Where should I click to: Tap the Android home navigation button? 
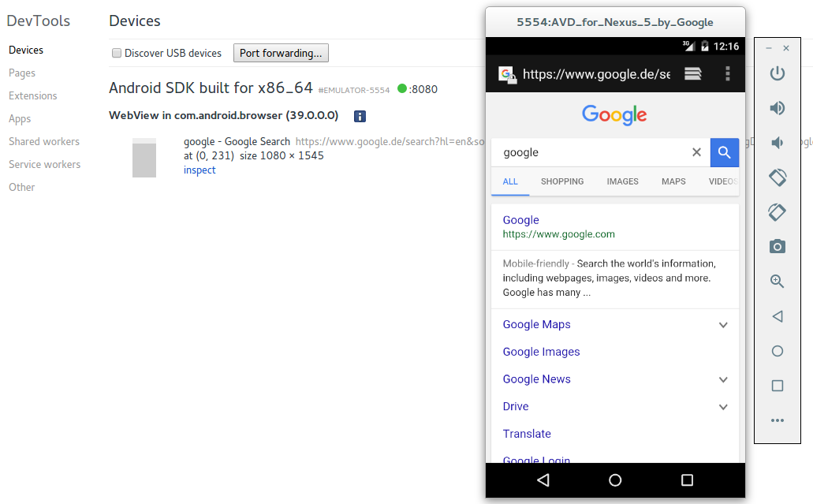click(x=615, y=480)
